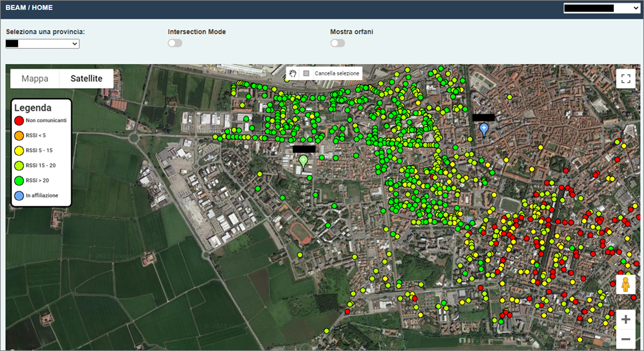Switch to the Mappa view
This screenshot has width=644, height=351.
pyautogui.click(x=35, y=78)
